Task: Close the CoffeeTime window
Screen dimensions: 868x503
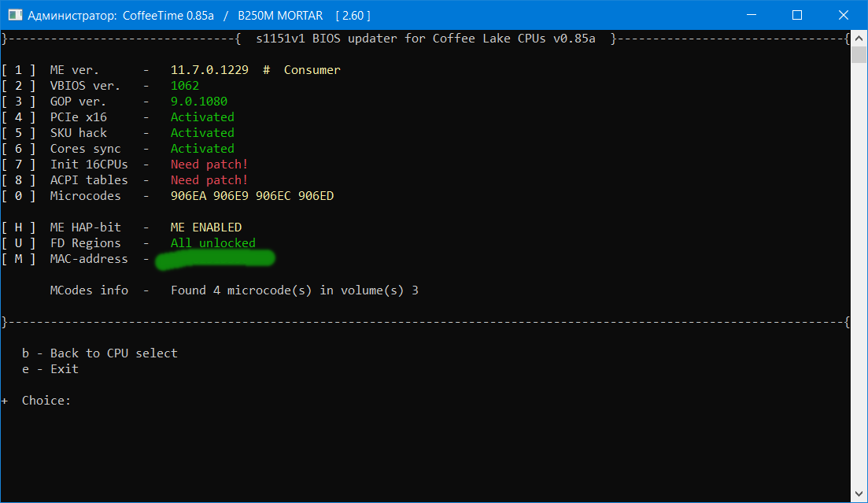Action: 843,15
